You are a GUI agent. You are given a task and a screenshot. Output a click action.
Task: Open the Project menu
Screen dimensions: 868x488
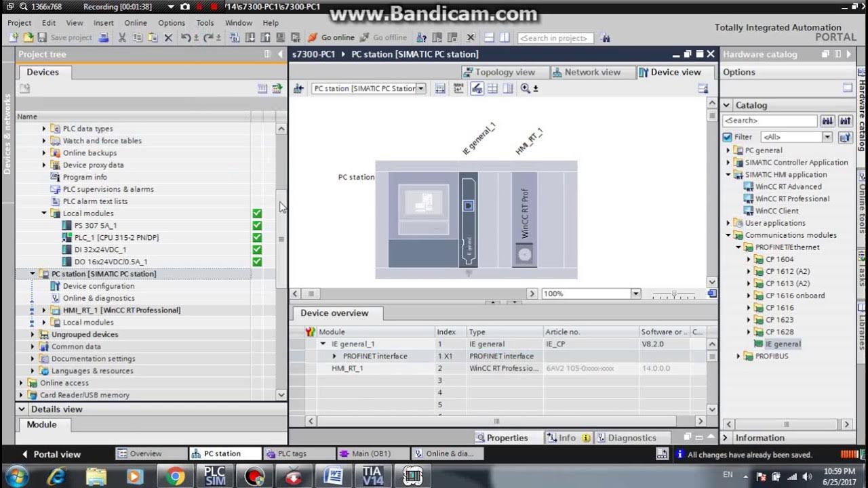[x=20, y=22]
